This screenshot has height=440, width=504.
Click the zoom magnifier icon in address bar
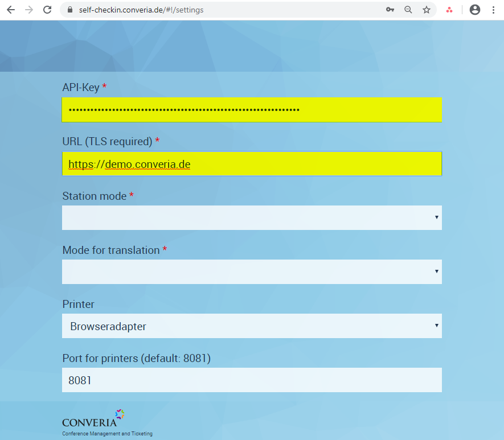click(408, 10)
